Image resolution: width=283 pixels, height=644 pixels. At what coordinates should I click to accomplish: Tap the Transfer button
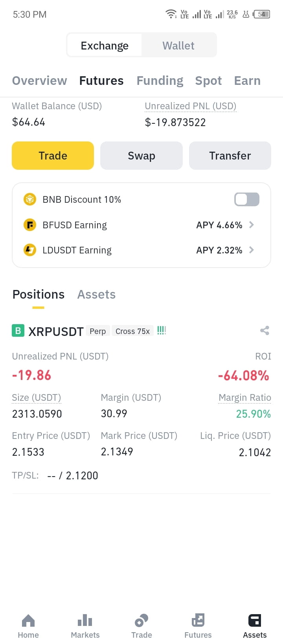(230, 156)
